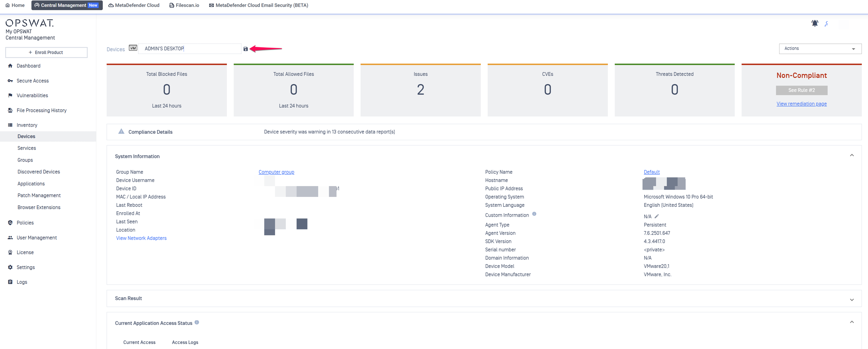The image size is (868, 349).
Task: Expand the Scan Result section
Action: click(x=851, y=299)
